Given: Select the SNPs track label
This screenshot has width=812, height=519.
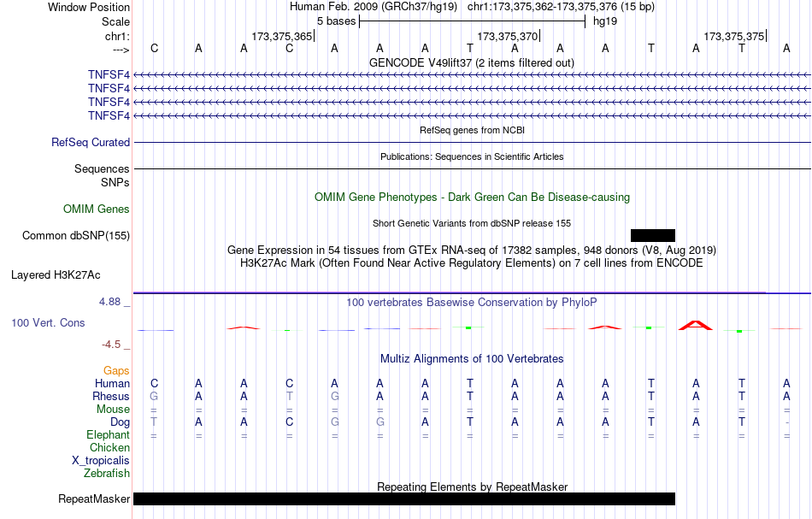Looking at the screenshot, I should [x=115, y=182].
